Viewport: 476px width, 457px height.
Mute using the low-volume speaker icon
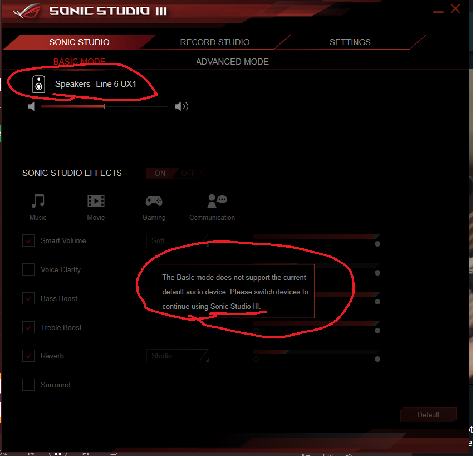[x=31, y=106]
